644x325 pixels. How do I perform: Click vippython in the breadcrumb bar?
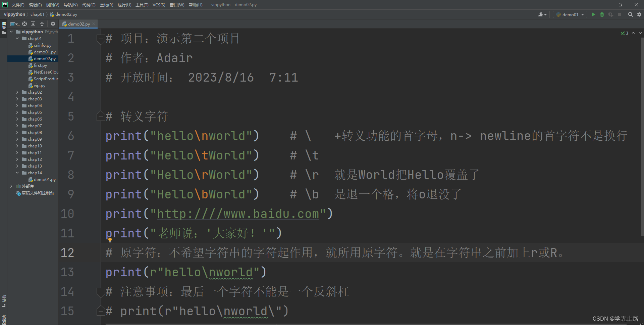click(14, 14)
